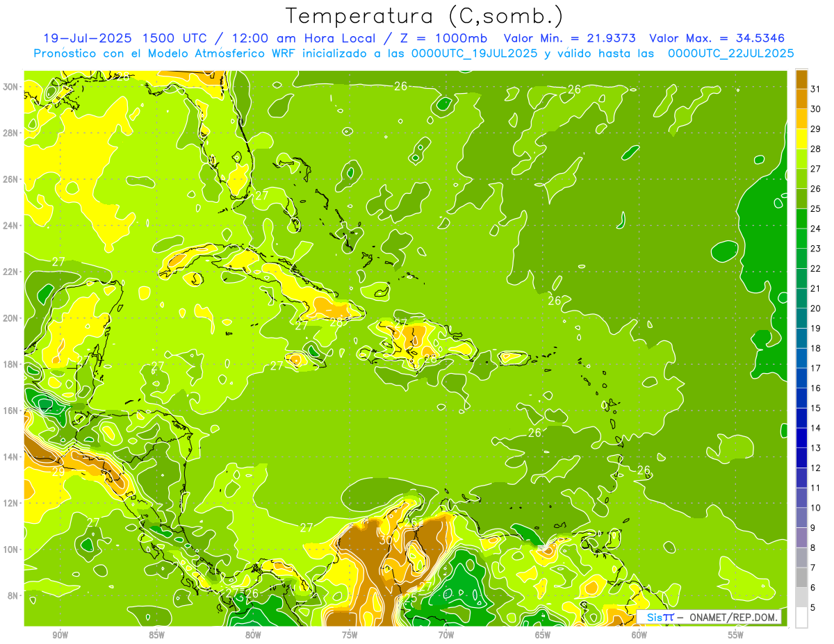Click the 28N latitude axis label
The height and width of the screenshot is (644, 834).
click(x=12, y=133)
